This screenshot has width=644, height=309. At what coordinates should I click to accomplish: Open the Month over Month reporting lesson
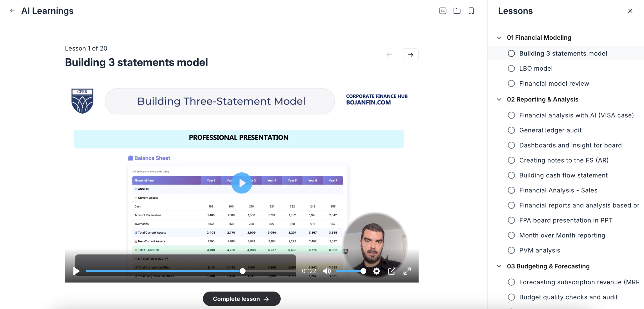(562, 235)
